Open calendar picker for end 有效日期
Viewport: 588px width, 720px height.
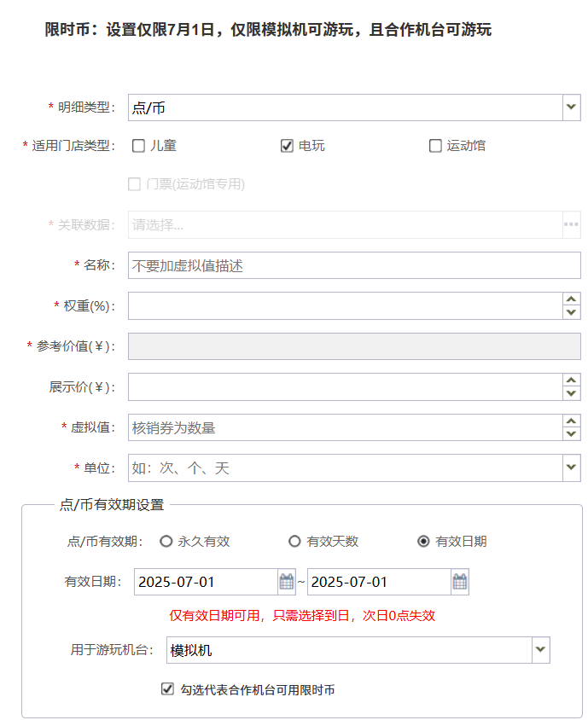click(x=459, y=582)
